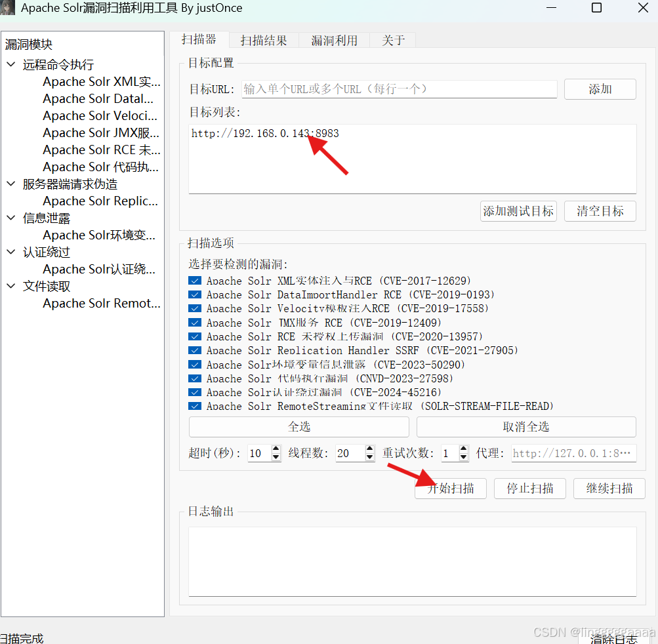
Task: Click inside the 超时 value field
Action: [259, 453]
